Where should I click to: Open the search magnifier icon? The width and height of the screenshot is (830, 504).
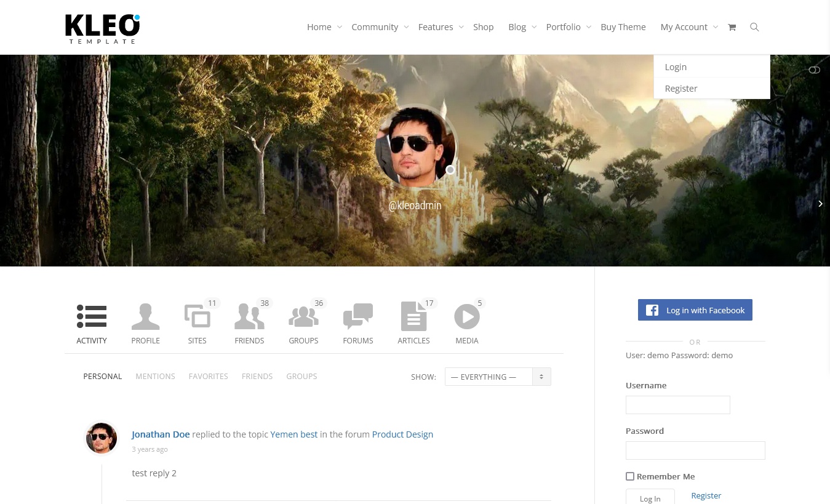(x=754, y=27)
